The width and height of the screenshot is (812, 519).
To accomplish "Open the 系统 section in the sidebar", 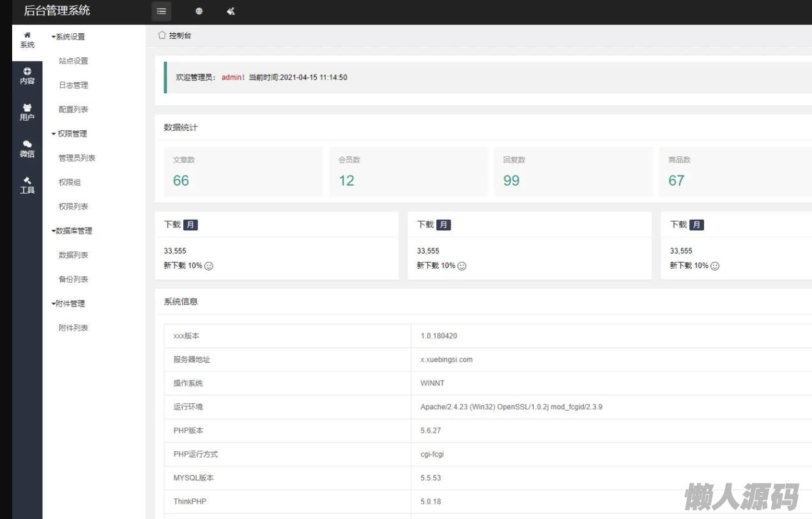I will [27, 40].
